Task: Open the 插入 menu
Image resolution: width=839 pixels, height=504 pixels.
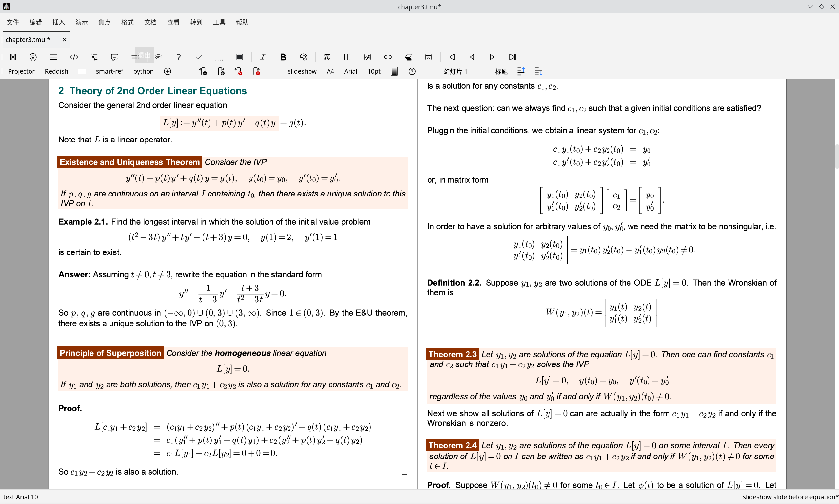Action: pyautogui.click(x=58, y=22)
